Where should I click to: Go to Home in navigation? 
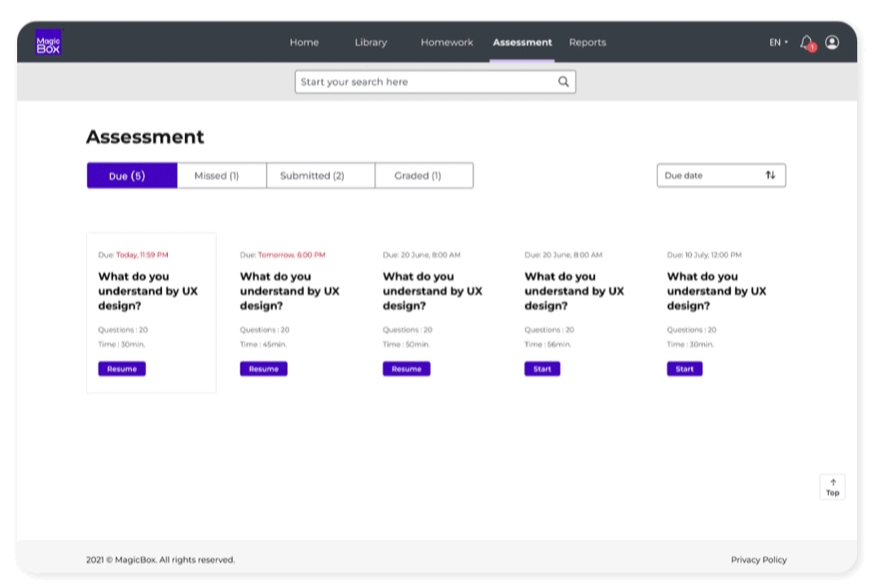(x=304, y=42)
